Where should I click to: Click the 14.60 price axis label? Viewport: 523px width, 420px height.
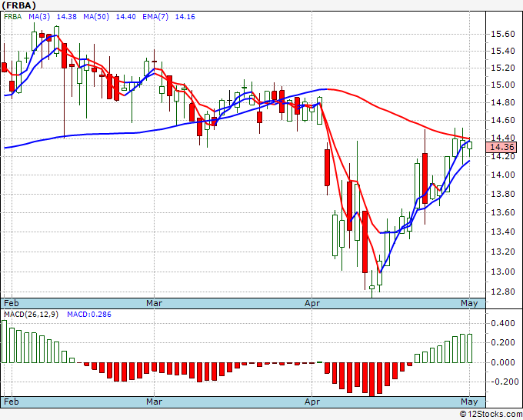(503, 121)
